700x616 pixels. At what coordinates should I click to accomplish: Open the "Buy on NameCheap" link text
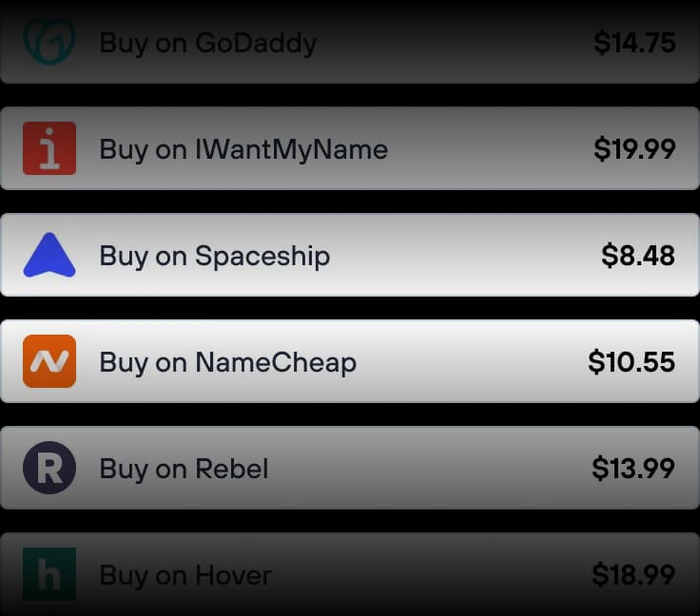[x=227, y=362]
